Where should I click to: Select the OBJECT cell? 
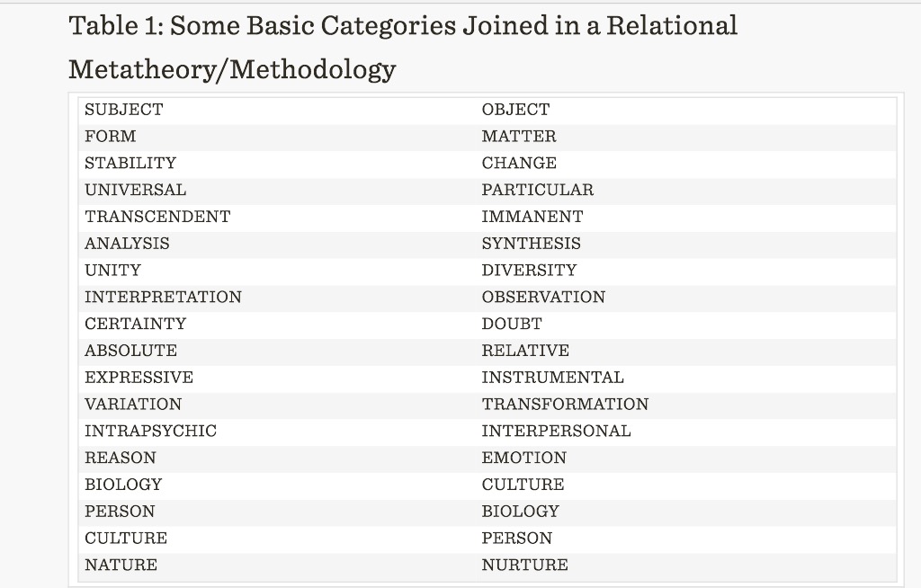515,110
